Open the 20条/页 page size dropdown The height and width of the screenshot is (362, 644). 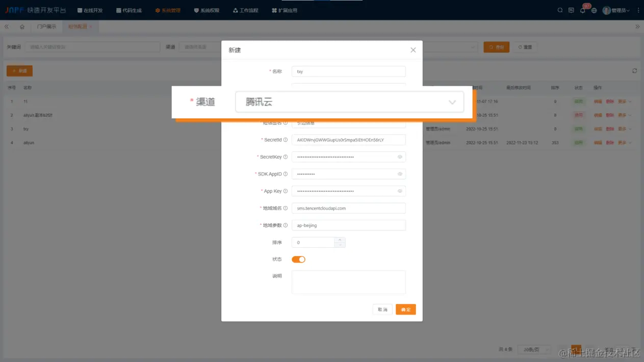(x=534, y=350)
